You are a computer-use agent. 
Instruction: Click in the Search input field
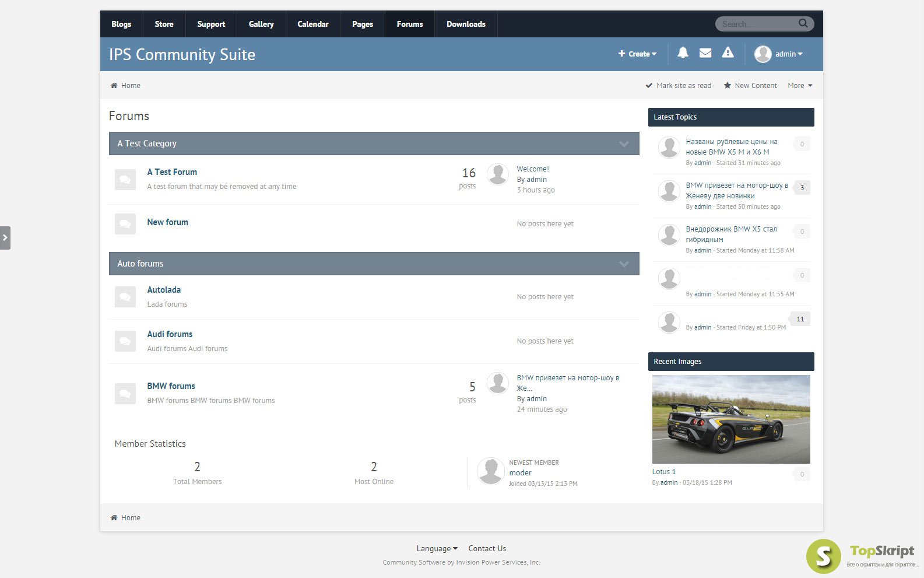[x=757, y=24]
